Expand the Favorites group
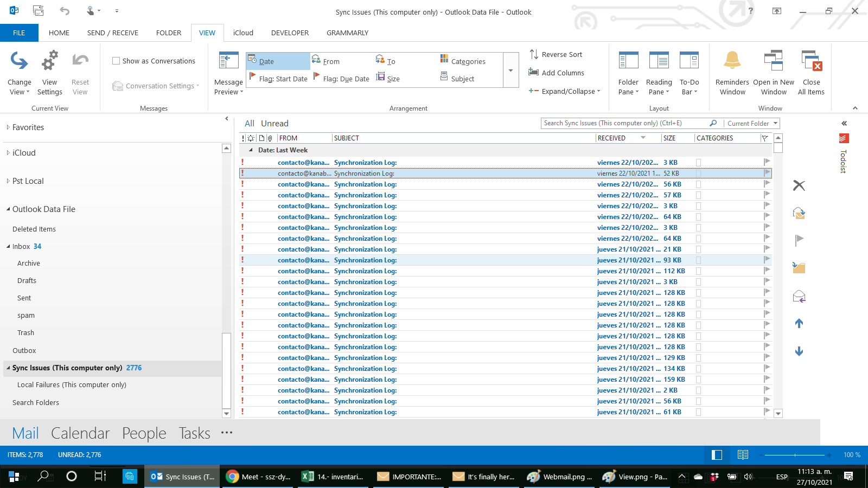 click(8, 127)
